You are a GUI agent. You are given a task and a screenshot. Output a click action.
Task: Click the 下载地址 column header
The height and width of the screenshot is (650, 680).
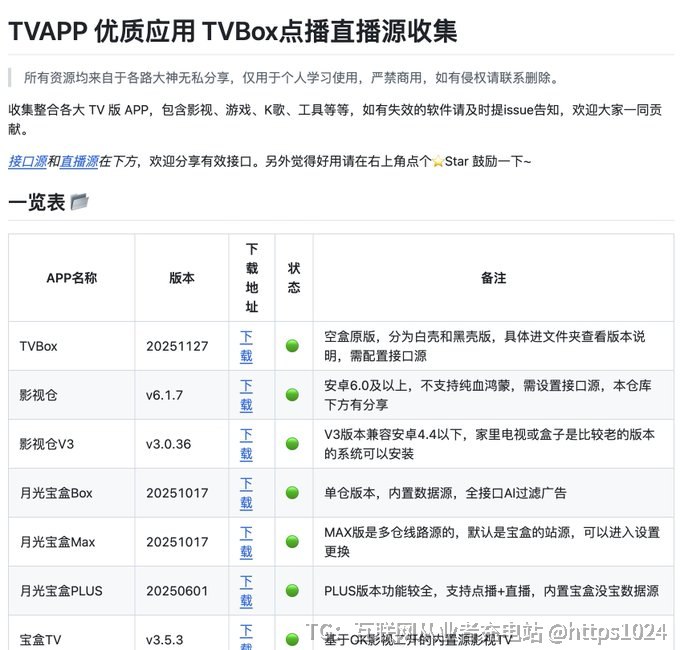[x=252, y=278]
